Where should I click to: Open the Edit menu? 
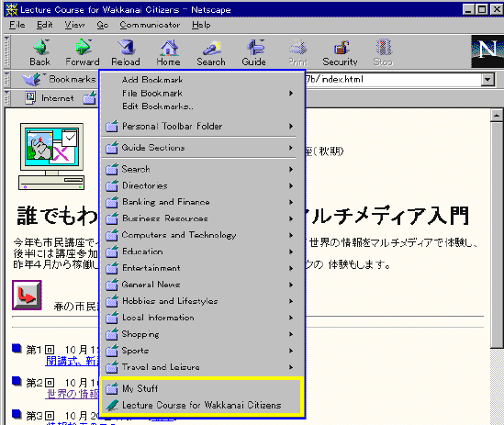44,25
